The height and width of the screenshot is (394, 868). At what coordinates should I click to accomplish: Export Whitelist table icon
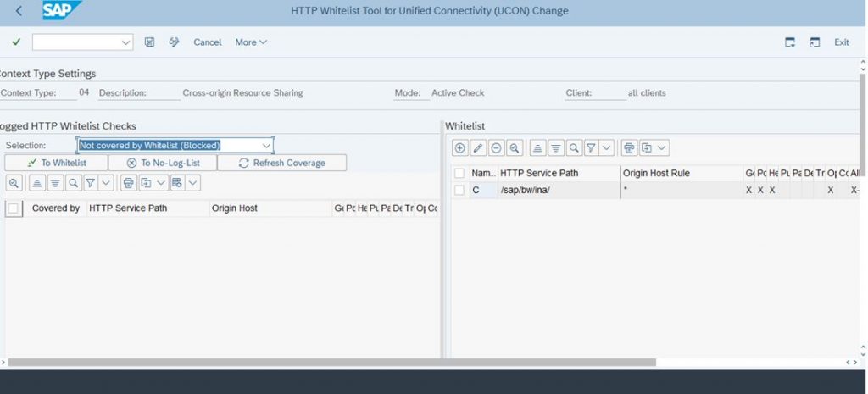click(647, 147)
